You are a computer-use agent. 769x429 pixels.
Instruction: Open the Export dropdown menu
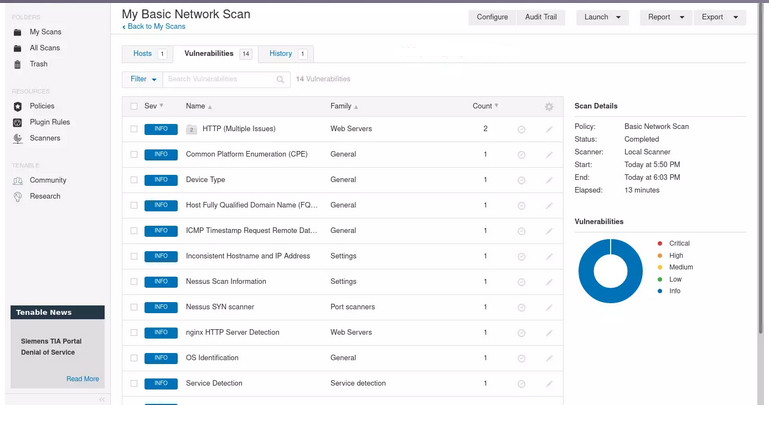coord(719,17)
